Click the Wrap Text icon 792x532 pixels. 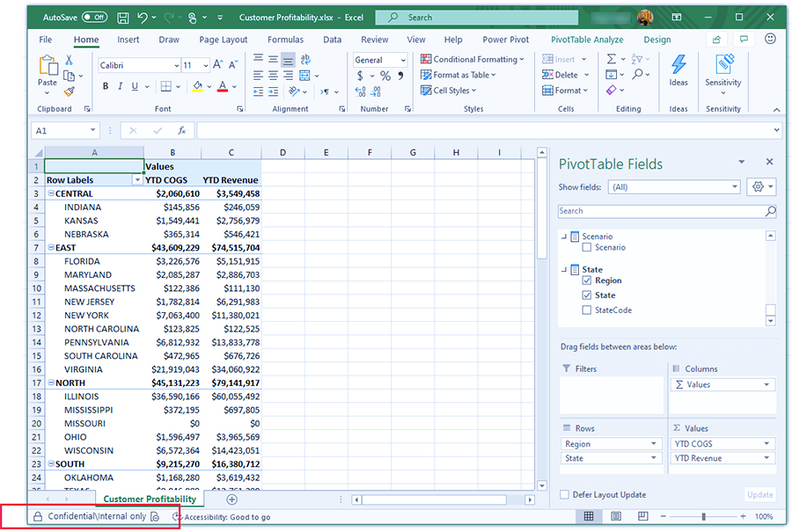(x=305, y=60)
